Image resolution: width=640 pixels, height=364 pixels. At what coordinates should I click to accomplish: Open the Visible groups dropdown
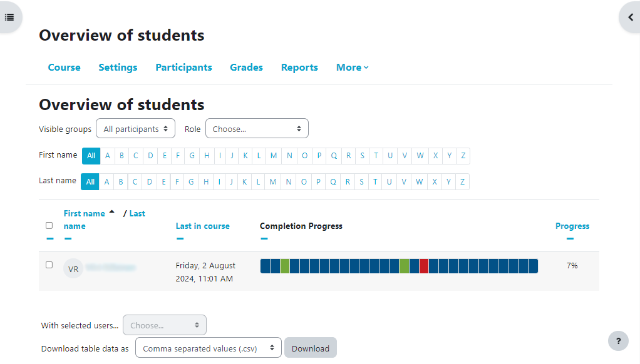[x=135, y=128]
